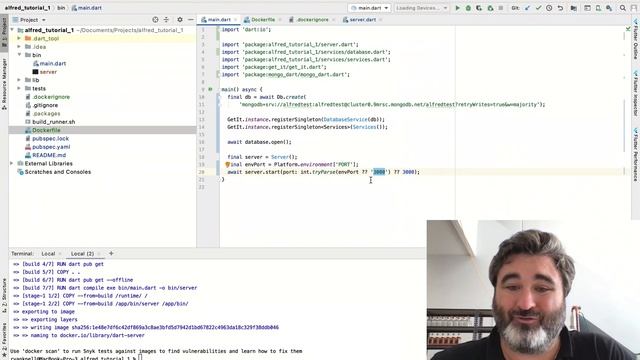Open the Loading Devices dropdown
Image resolution: width=640 pixels, height=360 pixels.
tap(421, 8)
